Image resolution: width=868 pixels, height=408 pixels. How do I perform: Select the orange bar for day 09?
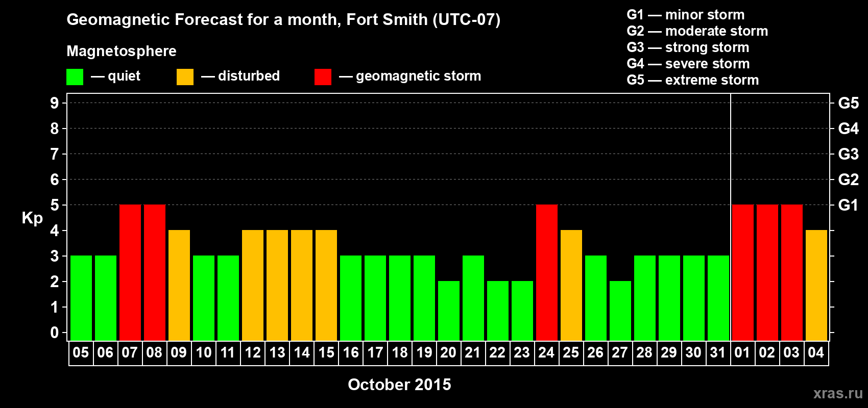(179, 286)
